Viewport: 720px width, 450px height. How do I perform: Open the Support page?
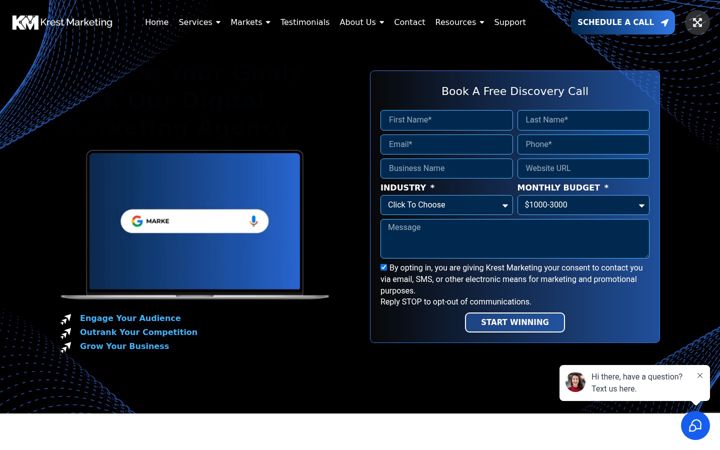click(x=510, y=22)
